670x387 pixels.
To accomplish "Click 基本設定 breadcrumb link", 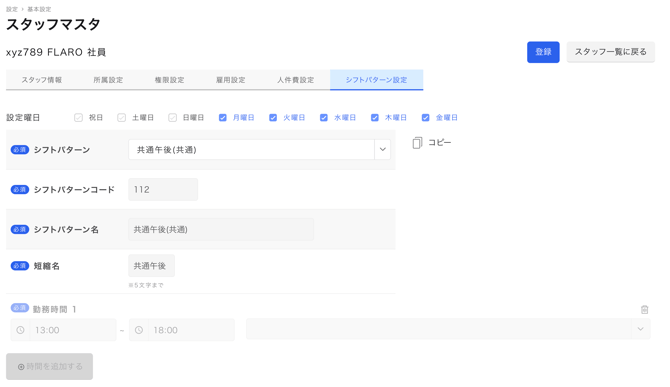I will coord(39,9).
